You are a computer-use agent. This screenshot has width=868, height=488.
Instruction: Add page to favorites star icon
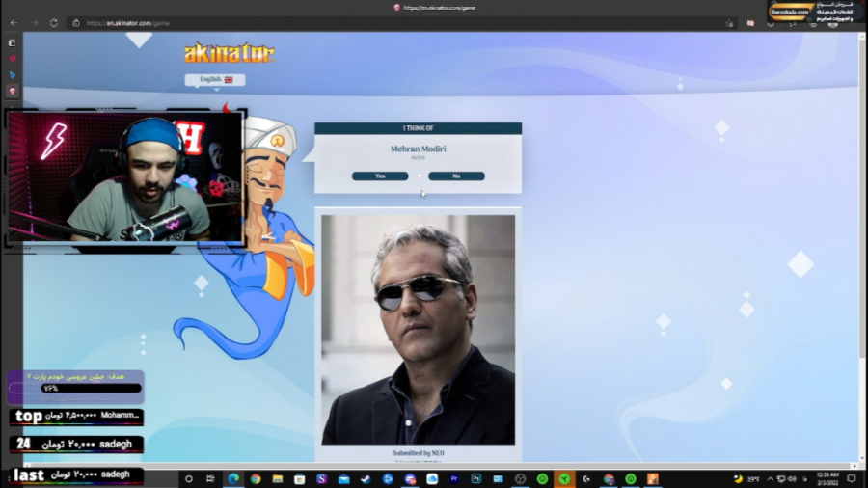tap(729, 23)
